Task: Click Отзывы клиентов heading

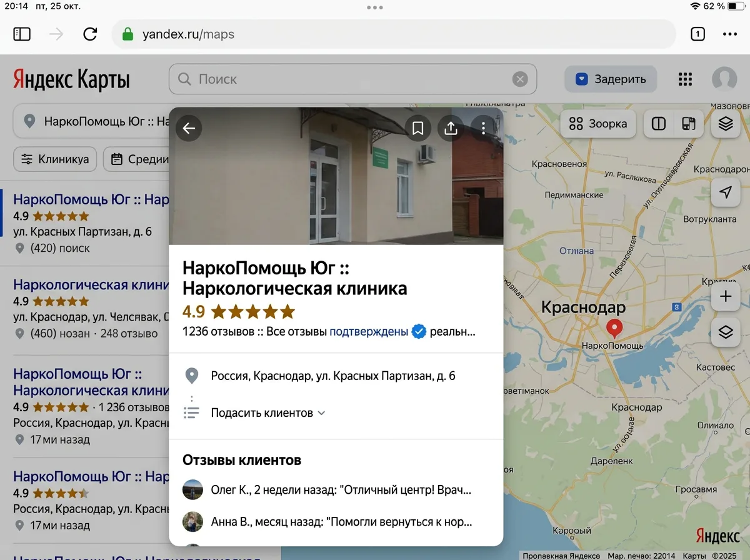Action: pos(242,460)
